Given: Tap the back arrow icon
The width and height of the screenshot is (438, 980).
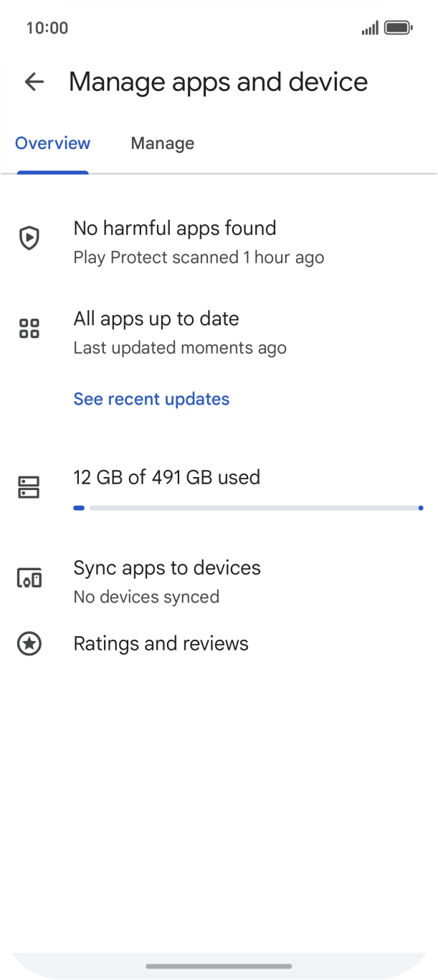Looking at the screenshot, I should (x=34, y=82).
